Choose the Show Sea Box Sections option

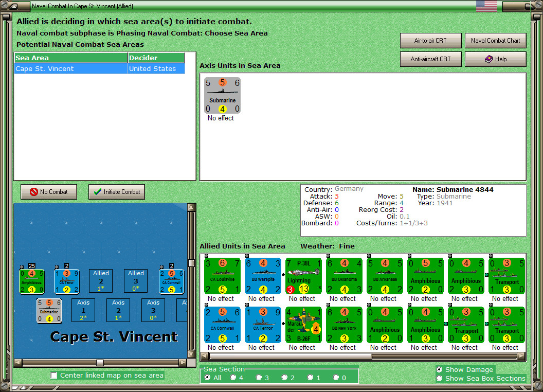point(440,379)
